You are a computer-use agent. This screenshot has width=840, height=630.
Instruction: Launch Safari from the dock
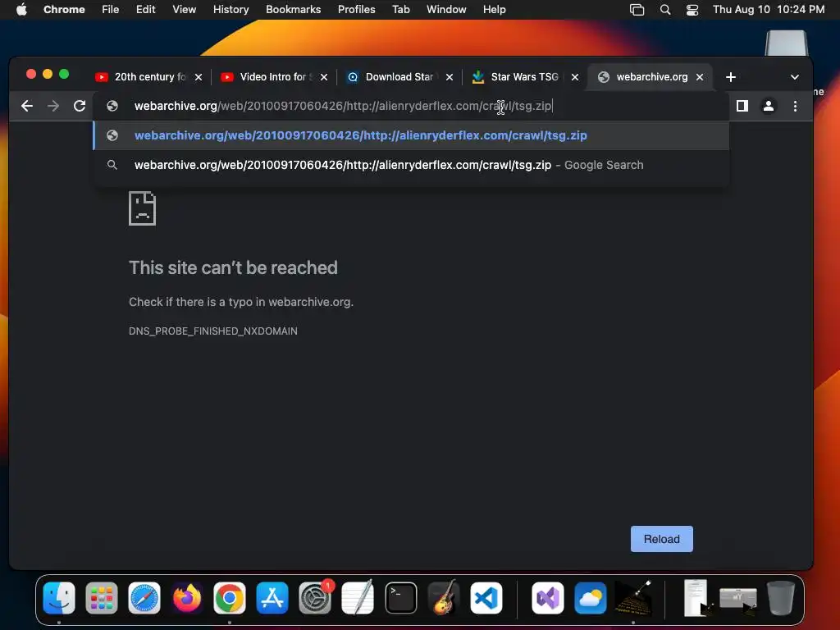point(144,598)
